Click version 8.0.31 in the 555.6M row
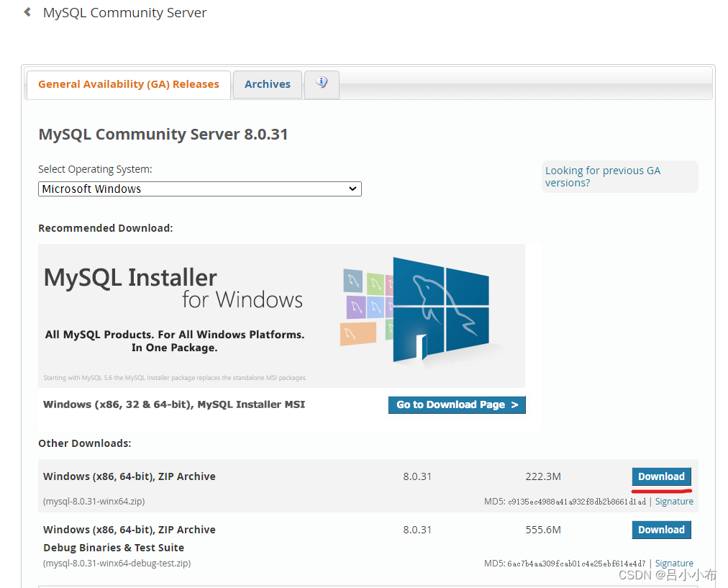This screenshot has height=588, width=728. click(x=417, y=530)
